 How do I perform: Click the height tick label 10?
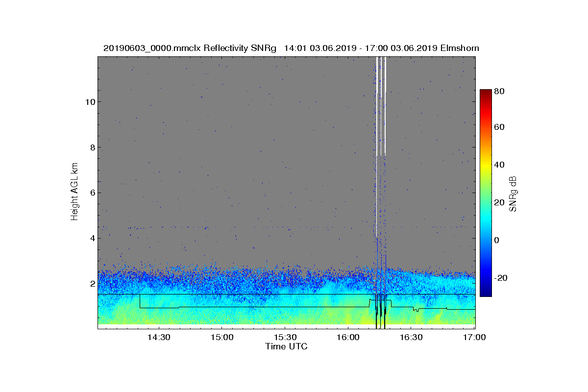click(89, 102)
